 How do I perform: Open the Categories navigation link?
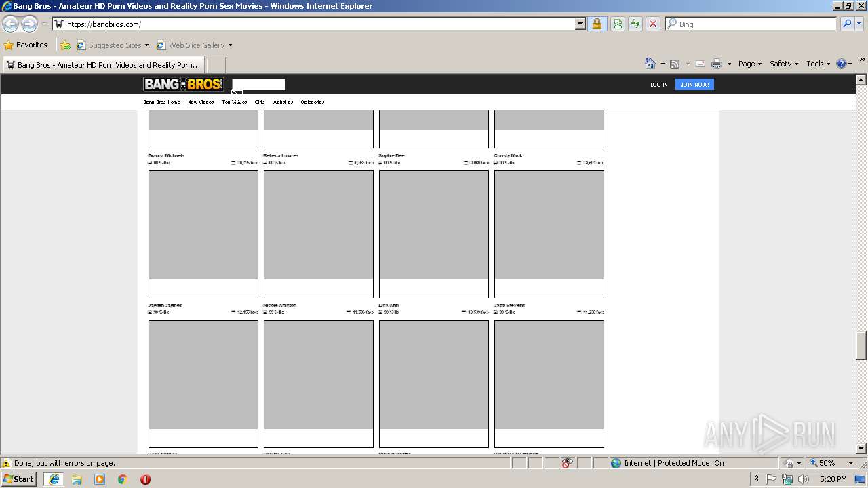(x=313, y=102)
